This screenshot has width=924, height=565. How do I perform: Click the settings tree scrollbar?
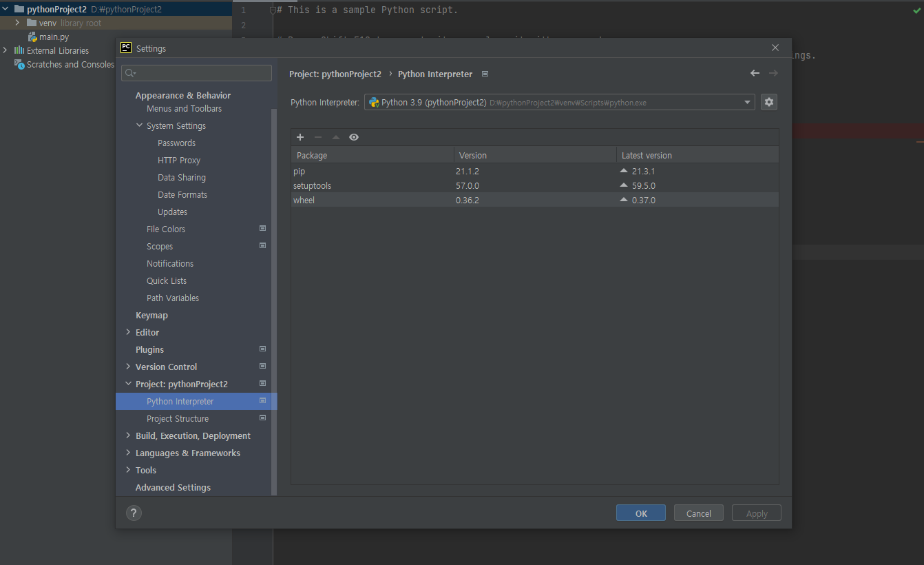pyautogui.click(x=274, y=302)
